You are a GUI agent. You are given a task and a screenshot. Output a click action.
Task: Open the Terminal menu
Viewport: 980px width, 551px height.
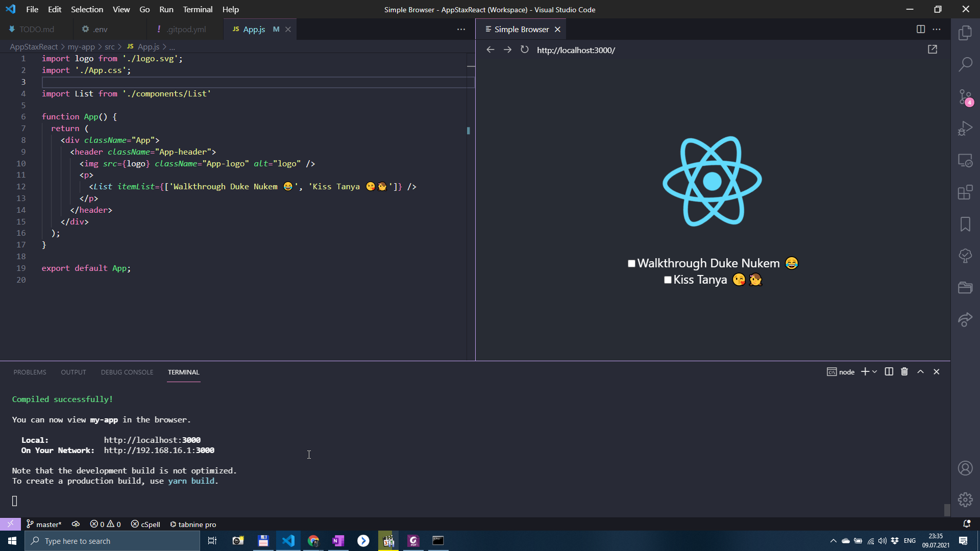(198, 9)
